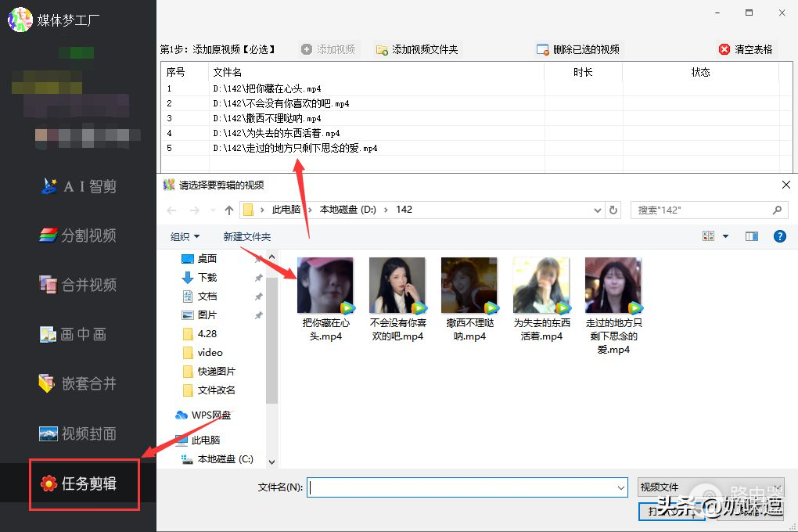Click 新建文件夹 in dialog toolbar
This screenshot has width=798, height=532.
(246, 236)
